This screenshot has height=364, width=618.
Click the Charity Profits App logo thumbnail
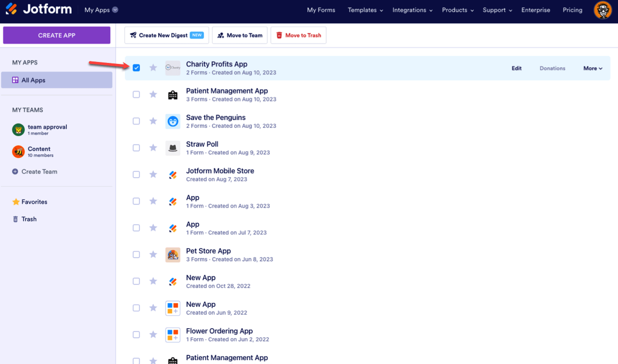coord(173,68)
